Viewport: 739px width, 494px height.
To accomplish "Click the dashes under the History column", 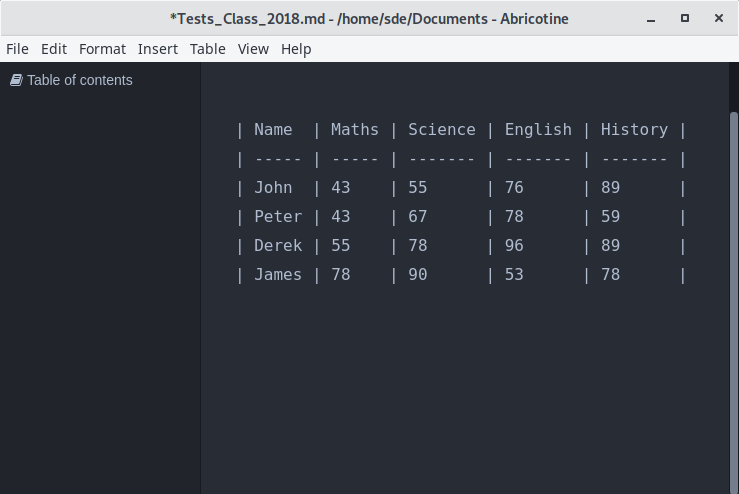I will coord(634,159).
